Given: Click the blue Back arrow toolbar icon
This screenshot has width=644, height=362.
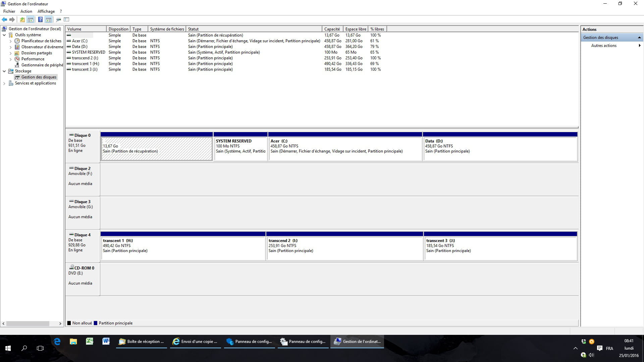Looking at the screenshot, I should tap(4, 19).
